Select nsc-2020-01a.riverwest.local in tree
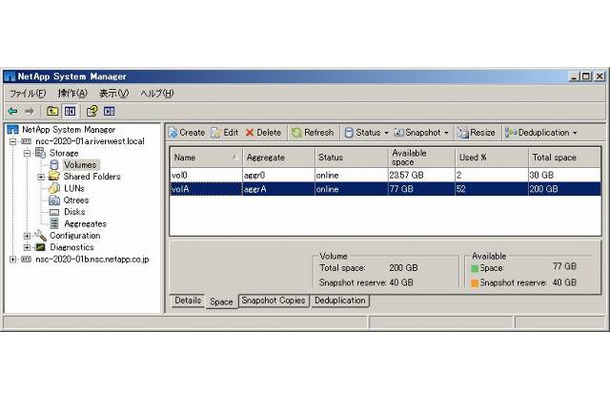 point(89,141)
